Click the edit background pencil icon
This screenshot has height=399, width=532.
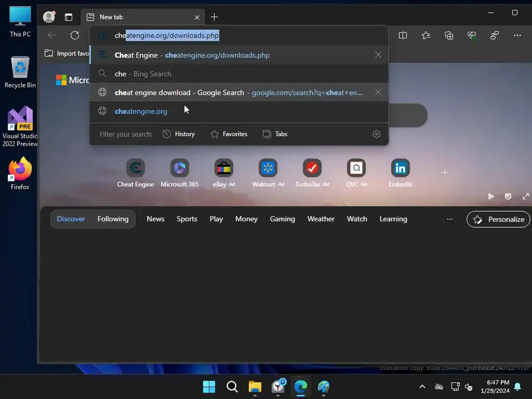coord(508,196)
